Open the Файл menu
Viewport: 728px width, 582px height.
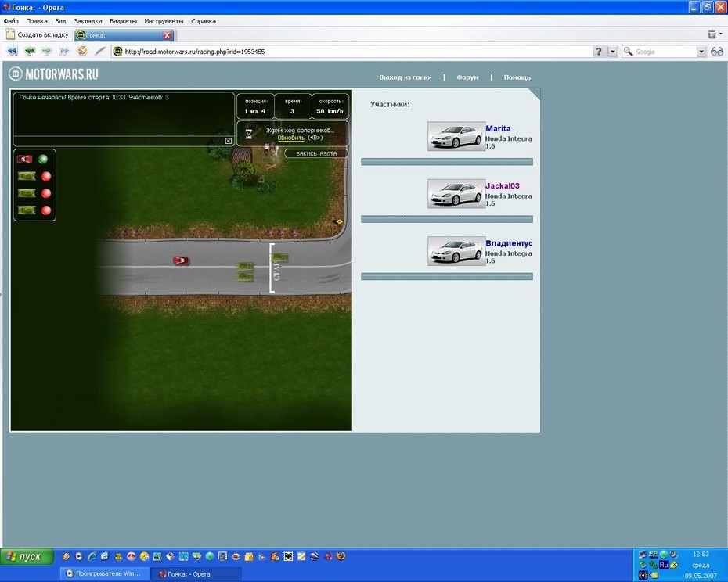click(11, 21)
